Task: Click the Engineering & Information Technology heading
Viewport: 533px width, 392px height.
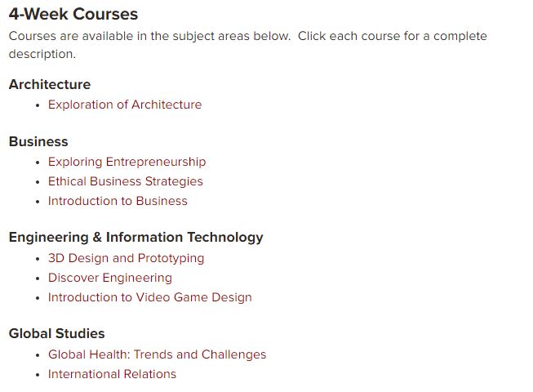Action: [x=136, y=238]
